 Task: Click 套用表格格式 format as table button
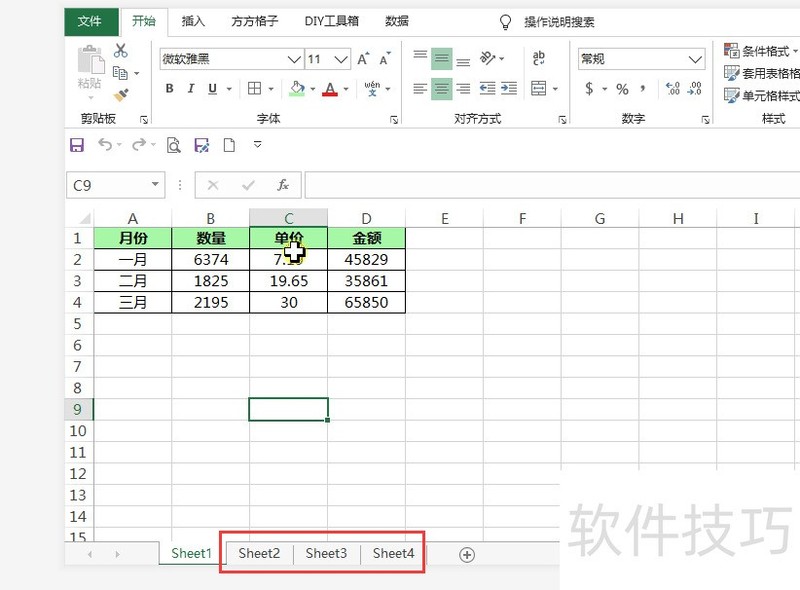761,73
